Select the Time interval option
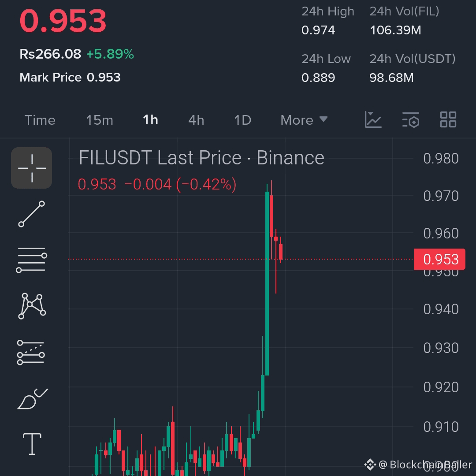 (40, 119)
